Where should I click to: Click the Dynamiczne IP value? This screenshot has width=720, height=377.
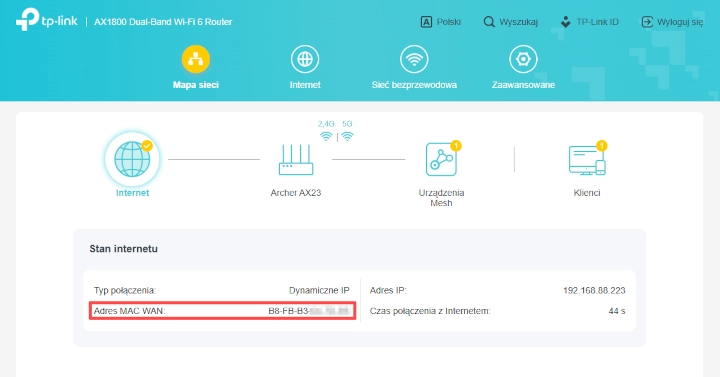point(319,290)
